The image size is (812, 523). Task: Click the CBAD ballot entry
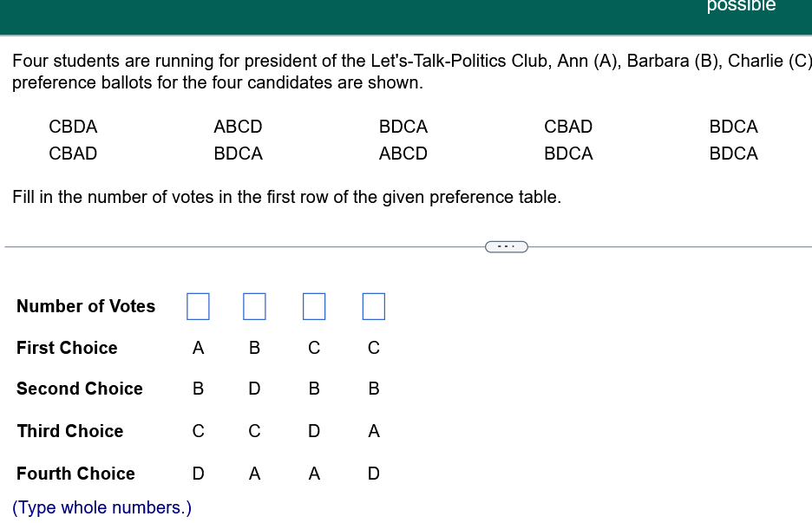point(568,127)
